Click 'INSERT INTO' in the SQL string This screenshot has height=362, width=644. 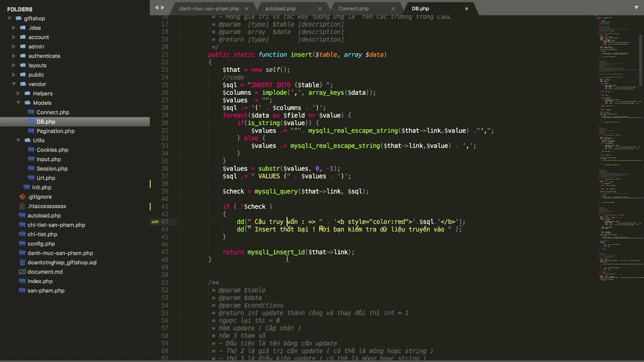click(271, 85)
